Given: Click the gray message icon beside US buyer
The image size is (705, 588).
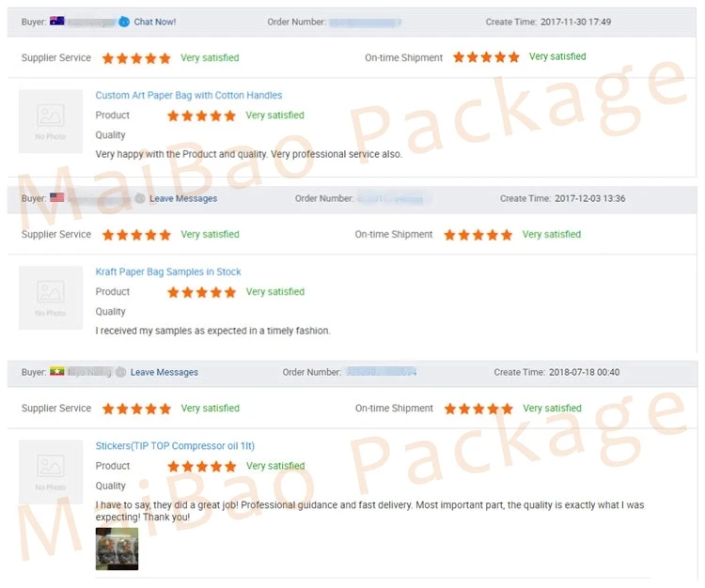Looking at the screenshot, I should 140,198.
